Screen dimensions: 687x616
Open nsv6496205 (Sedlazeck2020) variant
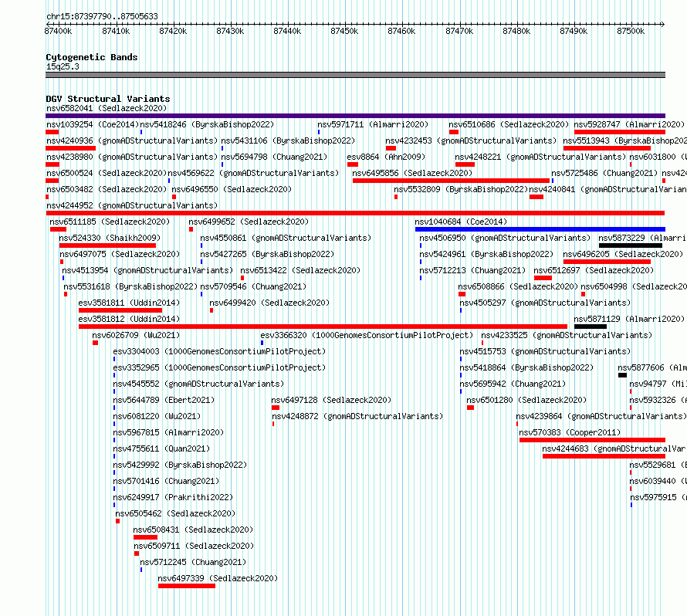click(623, 254)
